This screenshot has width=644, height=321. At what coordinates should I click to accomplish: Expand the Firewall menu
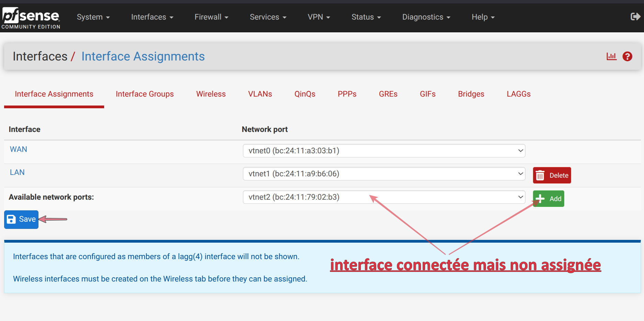(211, 17)
